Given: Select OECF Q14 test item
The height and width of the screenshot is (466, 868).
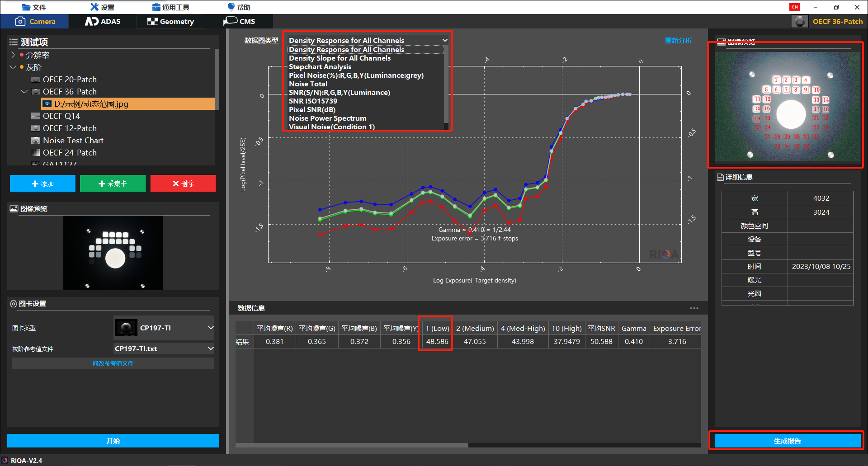Looking at the screenshot, I should pyautogui.click(x=61, y=116).
